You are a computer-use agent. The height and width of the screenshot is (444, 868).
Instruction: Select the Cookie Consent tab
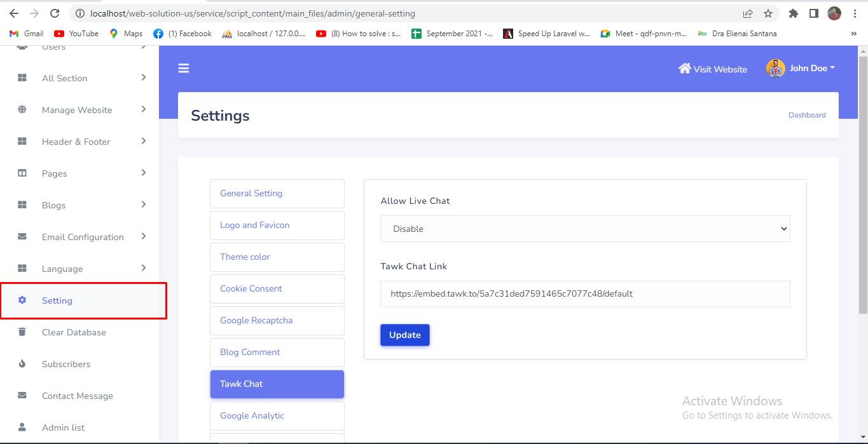(x=277, y=289)
